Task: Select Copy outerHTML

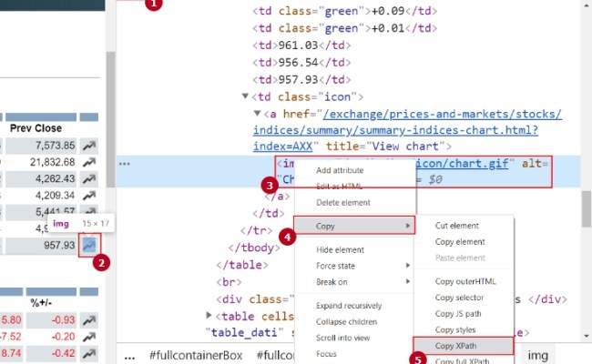Action: pos(465,281)
